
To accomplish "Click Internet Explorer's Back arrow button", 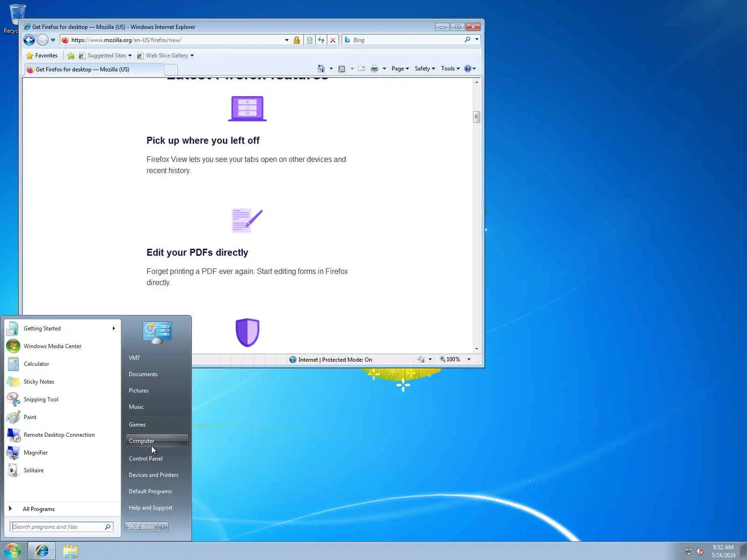I will (x=29, y=40).
